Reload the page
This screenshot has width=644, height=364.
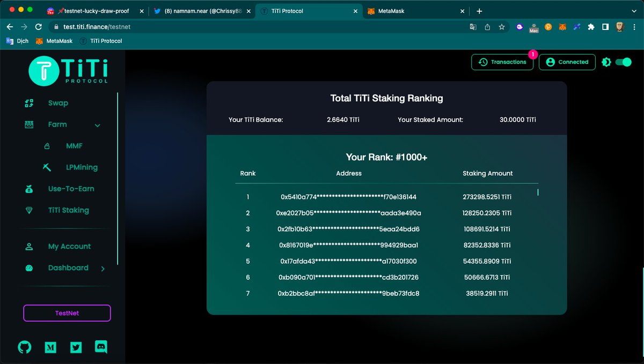coord(39,27)
